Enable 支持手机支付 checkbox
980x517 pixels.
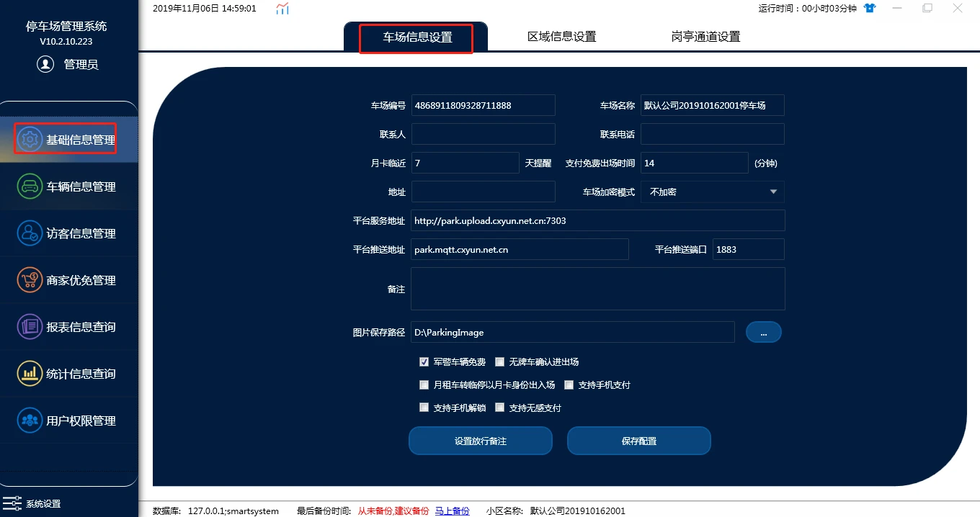569,385
